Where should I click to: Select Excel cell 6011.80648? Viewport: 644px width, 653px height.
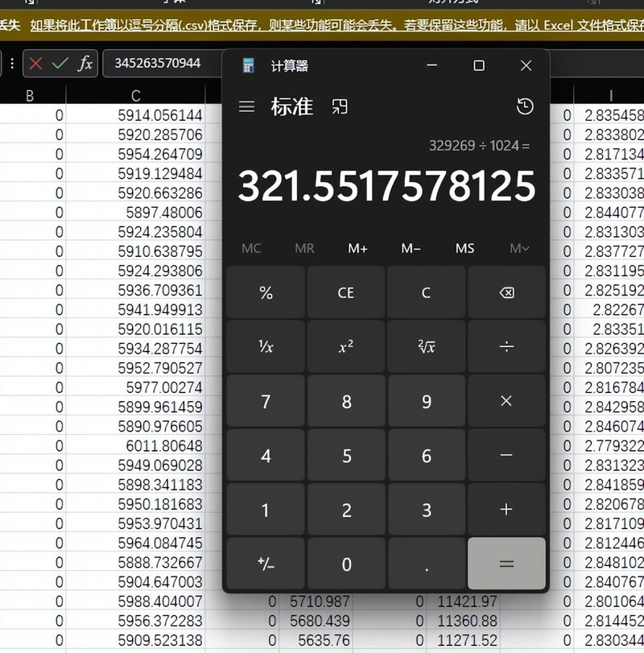[136, 445]
